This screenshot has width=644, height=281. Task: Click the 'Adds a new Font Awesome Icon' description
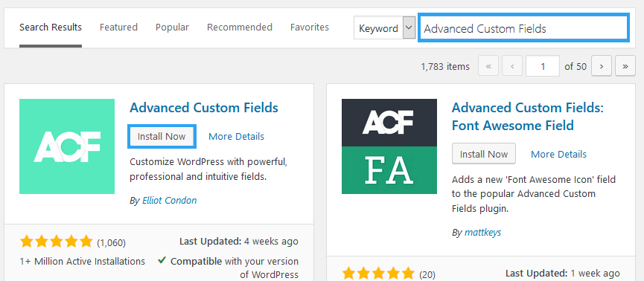tap(534, 194)
